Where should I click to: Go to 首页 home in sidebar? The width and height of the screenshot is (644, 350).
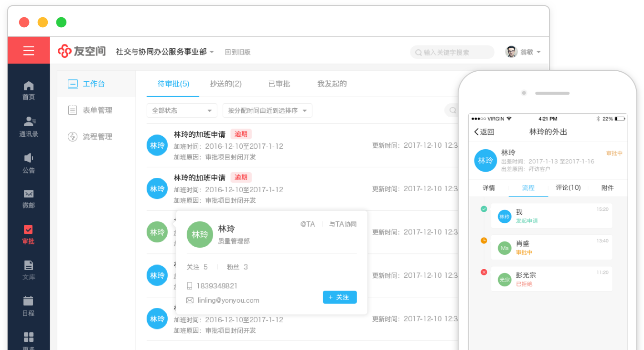(29, 90)
